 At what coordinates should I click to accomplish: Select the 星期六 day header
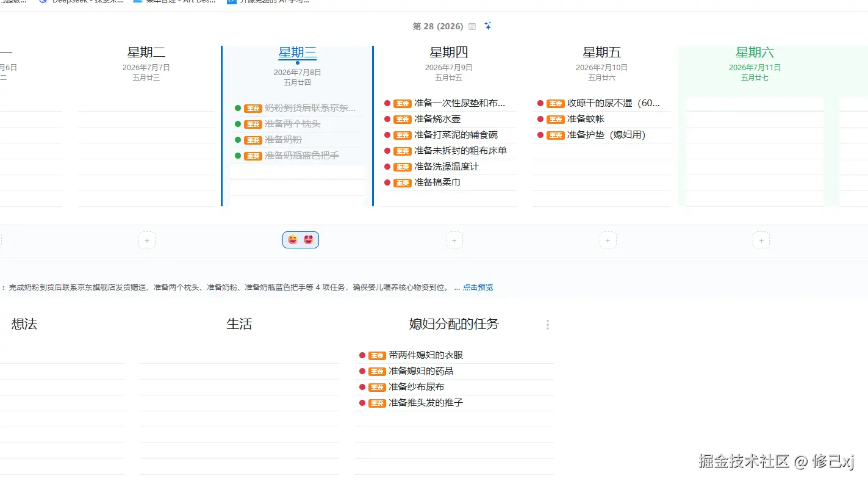click(755, 52)
